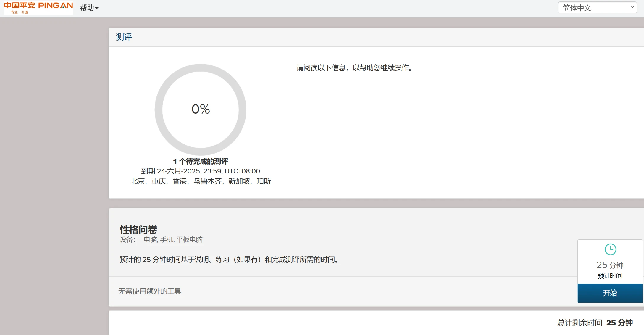Open the 帮助 dropdown menu
Image resolution: width=644 pixels, height=335 pixels.
click(x=87, y=8)
